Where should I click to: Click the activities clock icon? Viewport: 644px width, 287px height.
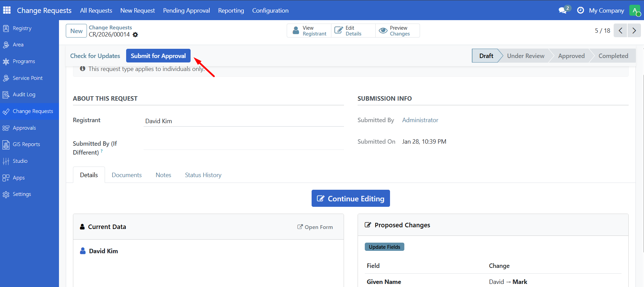click(580, 10)
